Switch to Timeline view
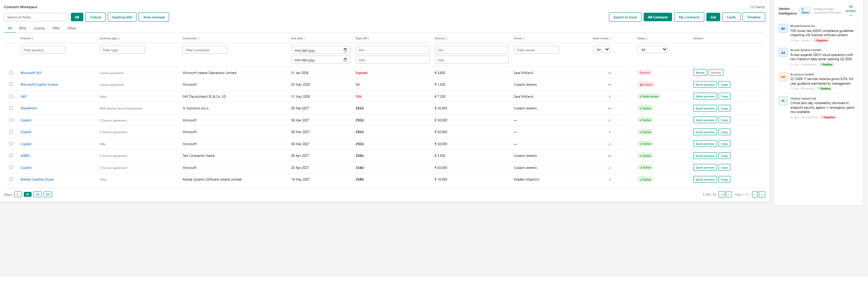The image size is (868, 308). (x=754, y=17)
